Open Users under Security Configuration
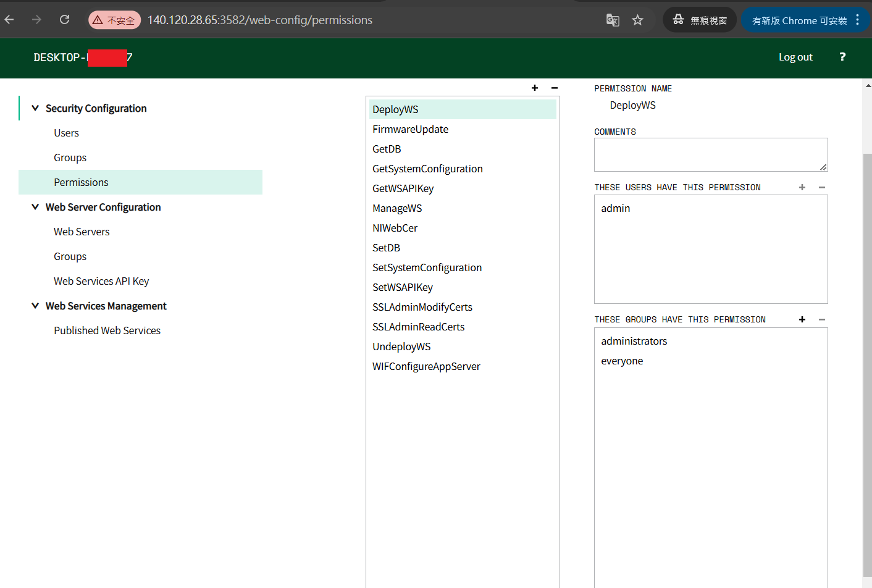Screen dimensions: 872x588 tap(66, 133)
